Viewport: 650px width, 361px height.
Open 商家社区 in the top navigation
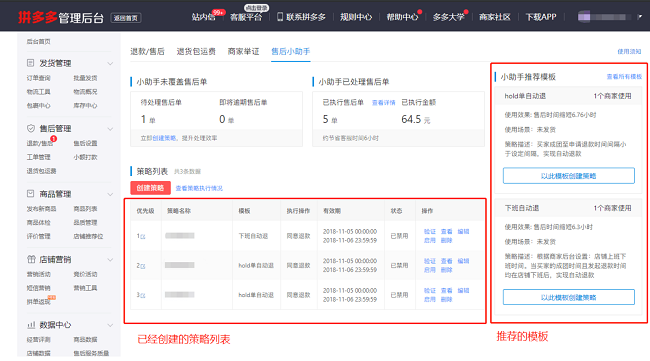click(495, 17)
